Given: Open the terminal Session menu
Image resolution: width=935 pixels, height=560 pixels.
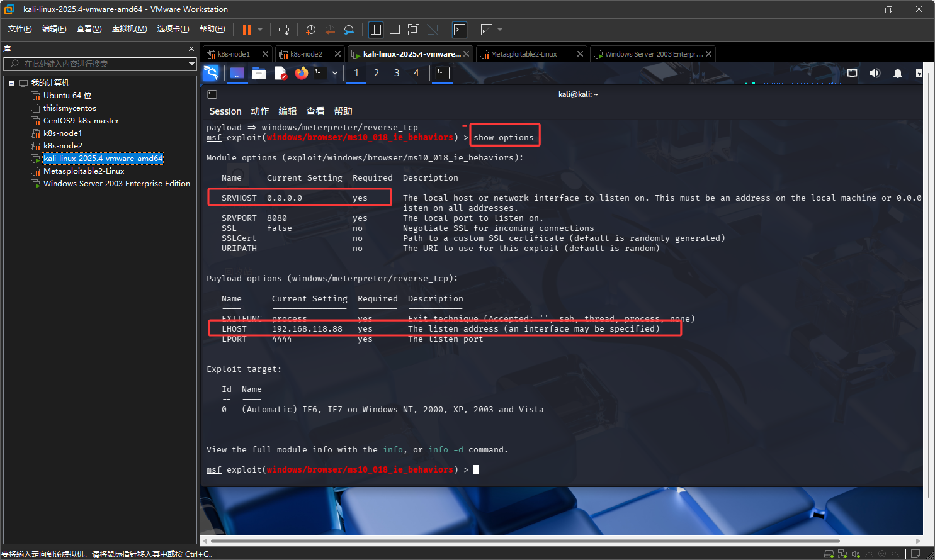Looking at the screenshot, I should [225, 111].
